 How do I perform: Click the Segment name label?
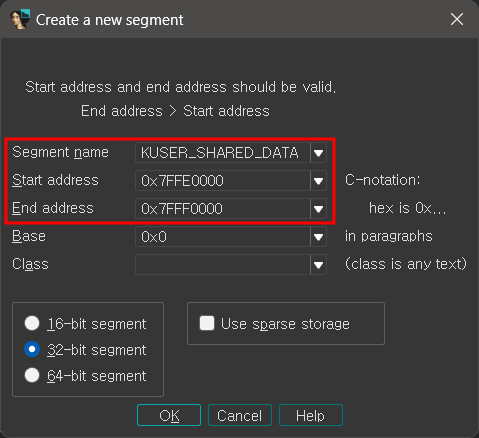(x=60, y=152)
